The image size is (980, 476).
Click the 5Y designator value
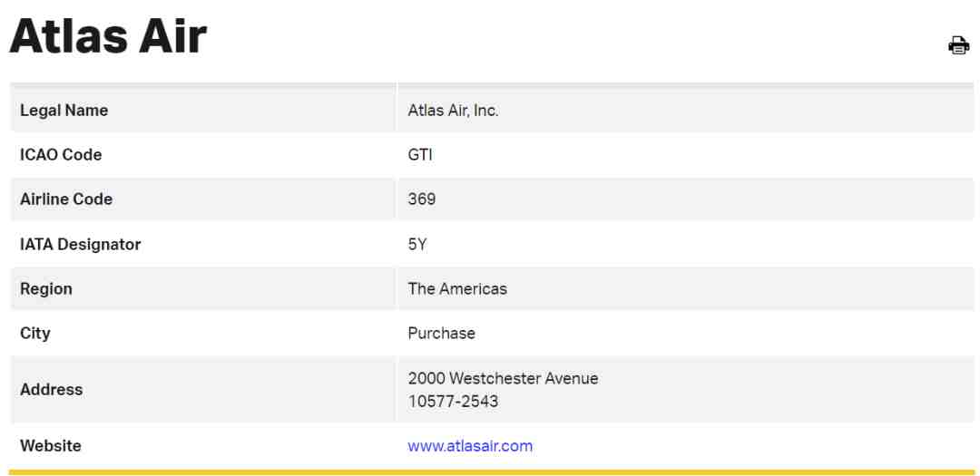[x=417, y=244]
